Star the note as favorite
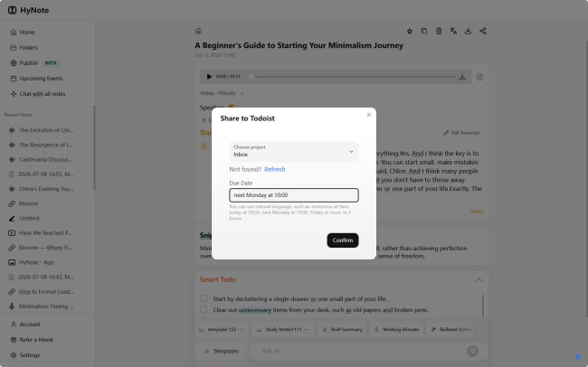Image resolution: width=588 pixels, height=367 pixels. 410,31
